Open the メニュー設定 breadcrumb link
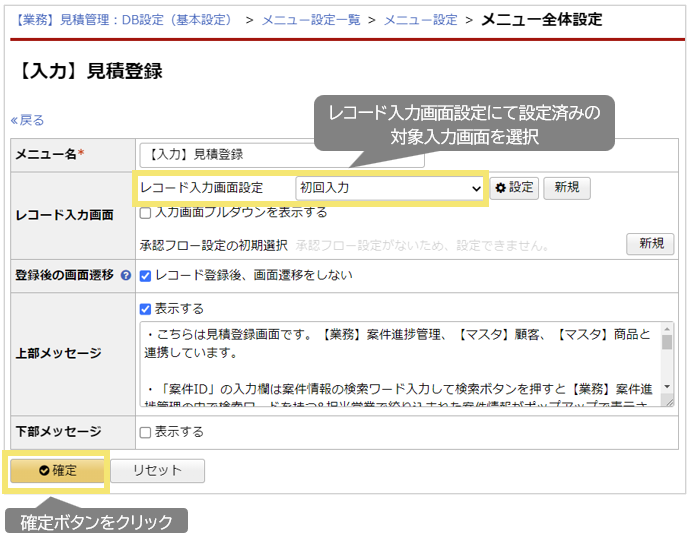The height and width of the screenshot is (534, 687). [420, 20]
